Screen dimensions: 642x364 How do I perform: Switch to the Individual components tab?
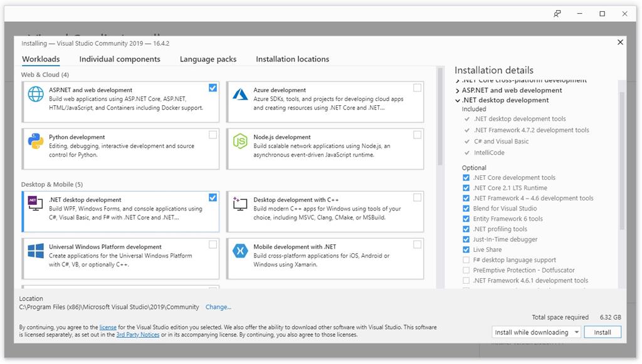coord(120,59)
